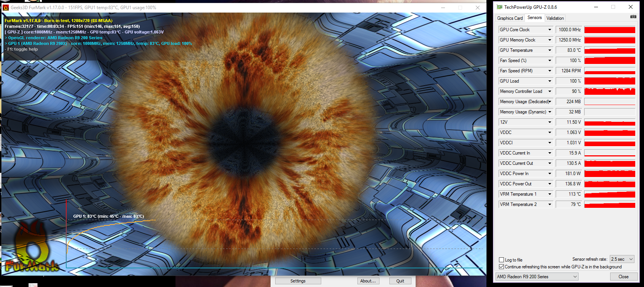Image resolution: width=644 pixels, height=287 pixels.
Task: Click the FurMark app icon in its title bar
Action: click(6, 8)
